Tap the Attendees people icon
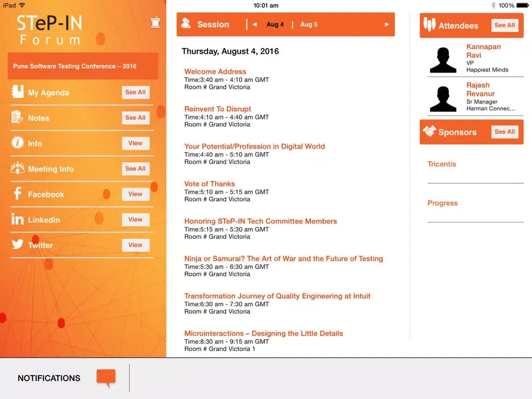The height and width of the screenshot is (399, 532). pos(429,24)
